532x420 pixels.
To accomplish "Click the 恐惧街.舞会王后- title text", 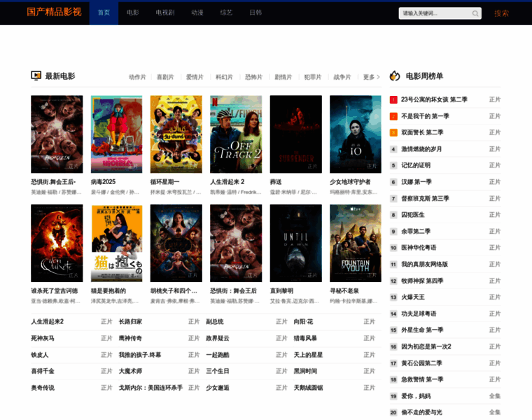I will click(53, 182).
